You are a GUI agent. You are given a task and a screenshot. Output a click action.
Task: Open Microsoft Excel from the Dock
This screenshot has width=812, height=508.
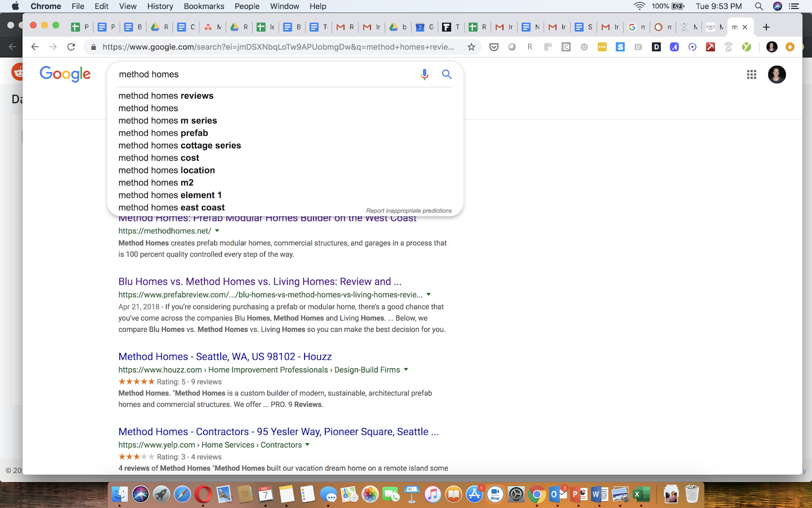(x=641, y=494)
